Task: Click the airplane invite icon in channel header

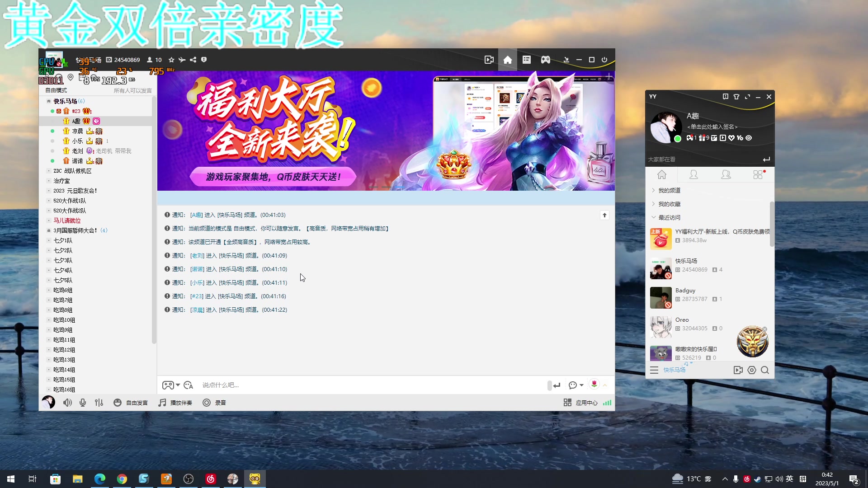Action: (182, 60)
